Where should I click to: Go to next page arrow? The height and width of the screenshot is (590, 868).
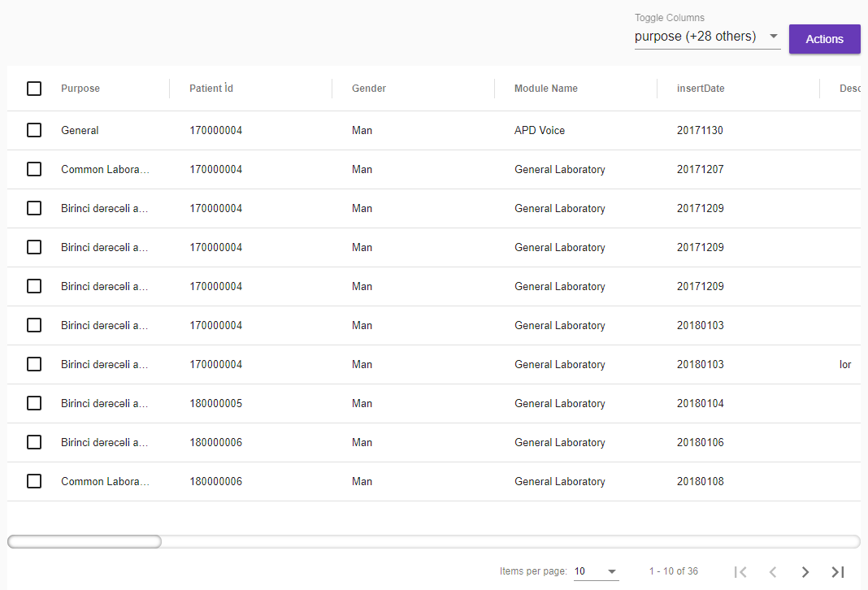click(x=805, y=572)
